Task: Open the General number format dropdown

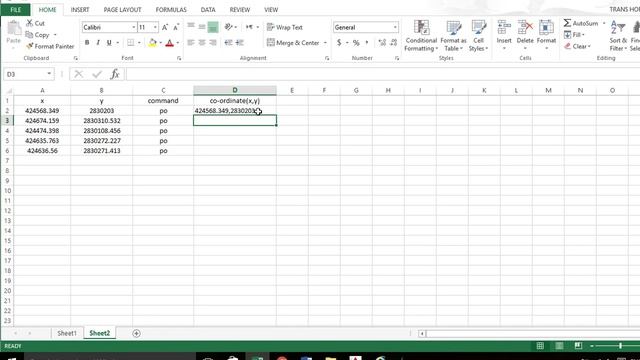Action: 395,27
